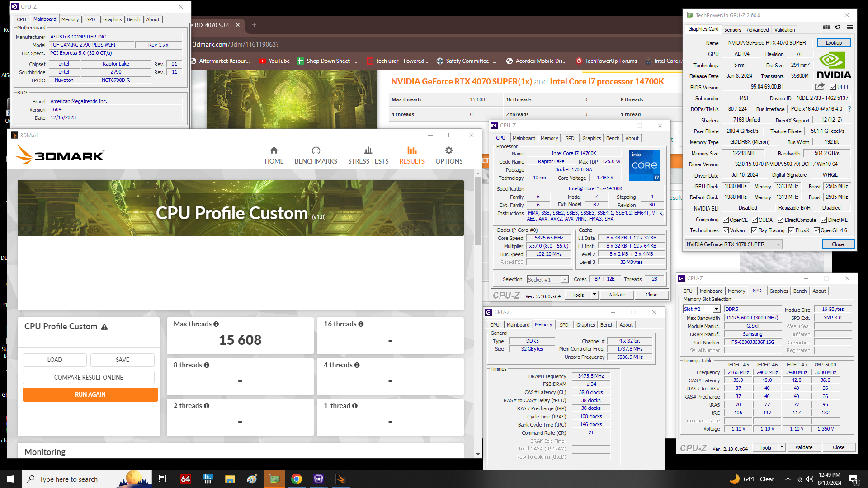The image size is (868, 488).
Task: Open the BENCHMARKS gauge icon in 3DMark
Action: (x=316, y=150)
